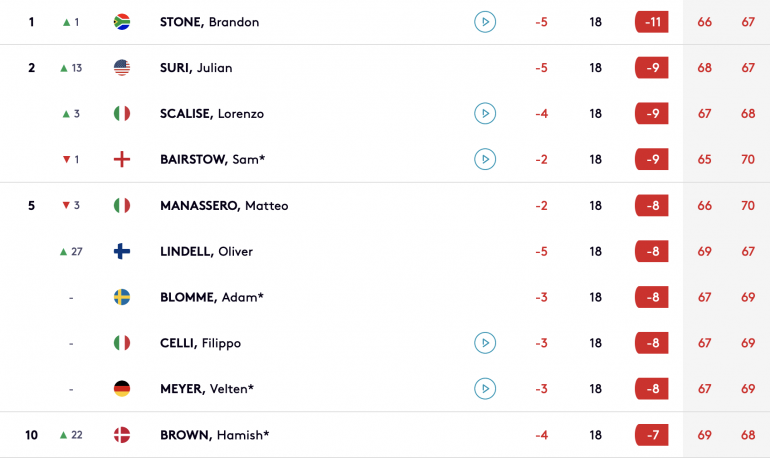Open BROWN, Hamish player row
Screen dimensions: 770x458
[385, 434]
